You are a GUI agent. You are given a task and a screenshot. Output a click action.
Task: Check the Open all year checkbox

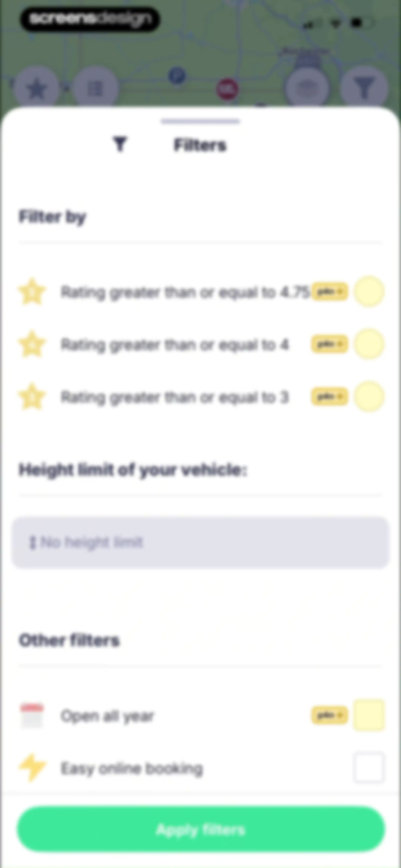tap(369, 715)
